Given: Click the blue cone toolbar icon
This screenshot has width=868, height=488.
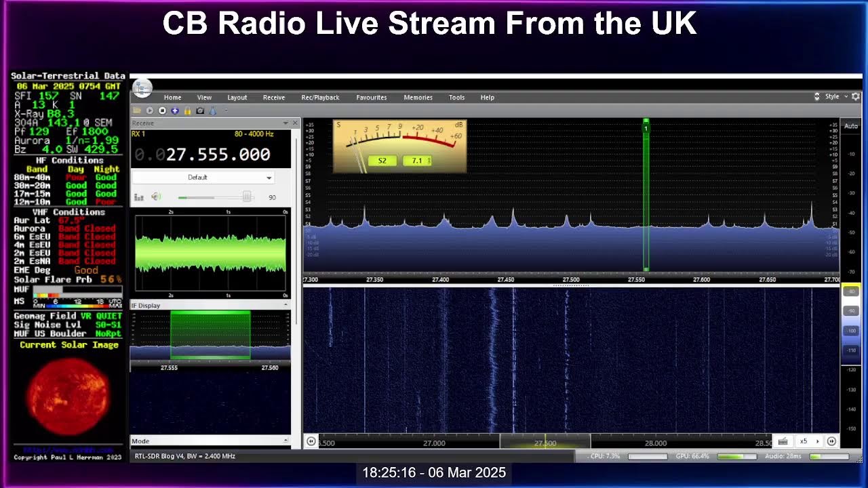Looking at the screenshot, I should click(212, 110).
